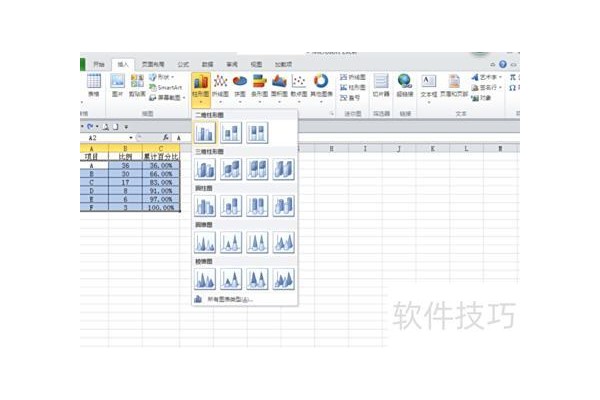Screen dimensions: 600x400
Task: Choose the stacked cone chart
Action: 231,243
